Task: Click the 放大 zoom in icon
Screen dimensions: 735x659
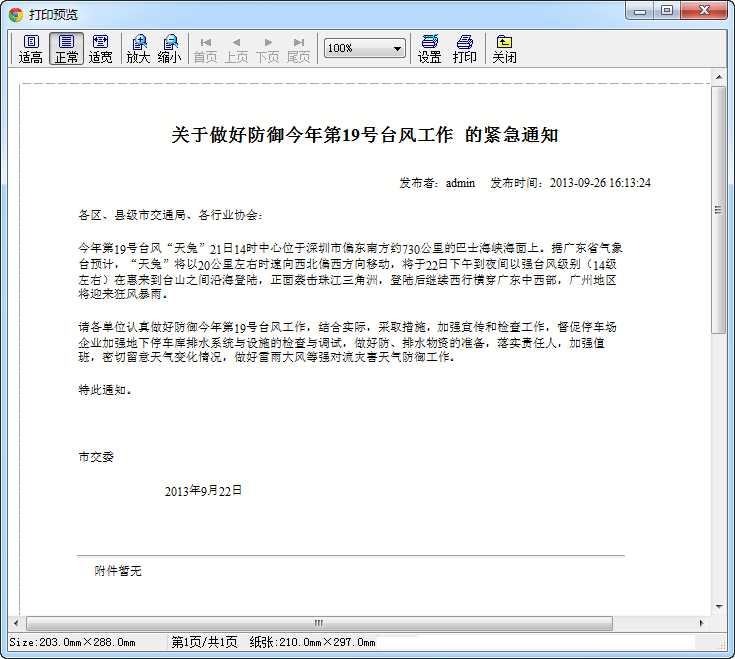Action: pos(138,48)
